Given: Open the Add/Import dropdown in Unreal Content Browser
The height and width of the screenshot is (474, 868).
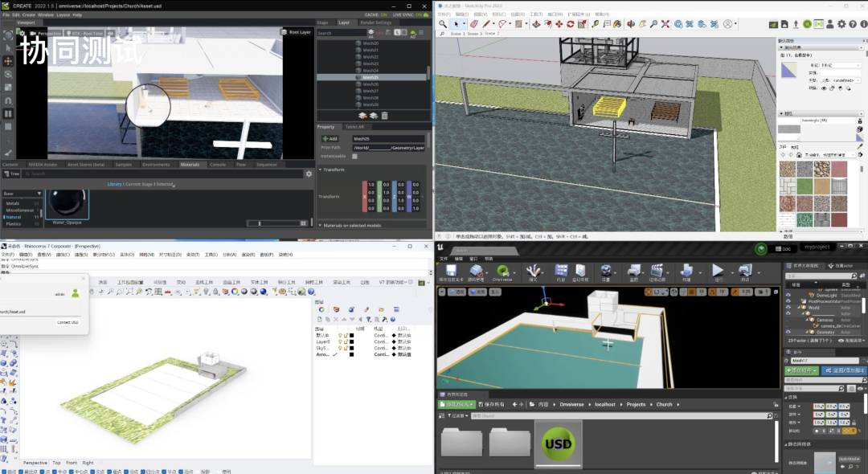Looking at the screenshot, I should [457, 404].
